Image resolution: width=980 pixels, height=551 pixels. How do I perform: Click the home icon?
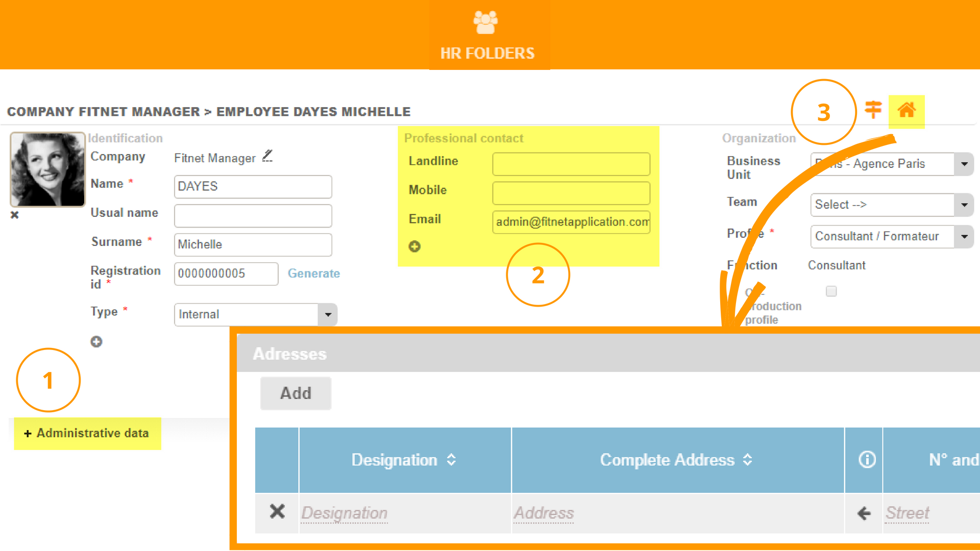pos(906,110)
